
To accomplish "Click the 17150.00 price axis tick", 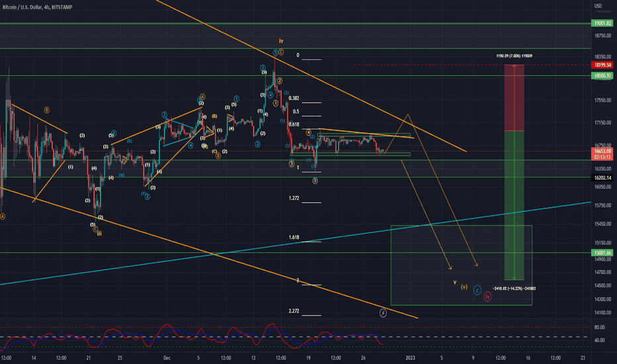I will point(602,123).
